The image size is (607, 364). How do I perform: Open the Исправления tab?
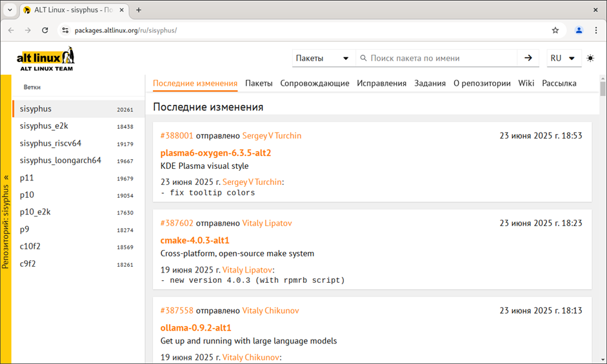tap(381, 83)
